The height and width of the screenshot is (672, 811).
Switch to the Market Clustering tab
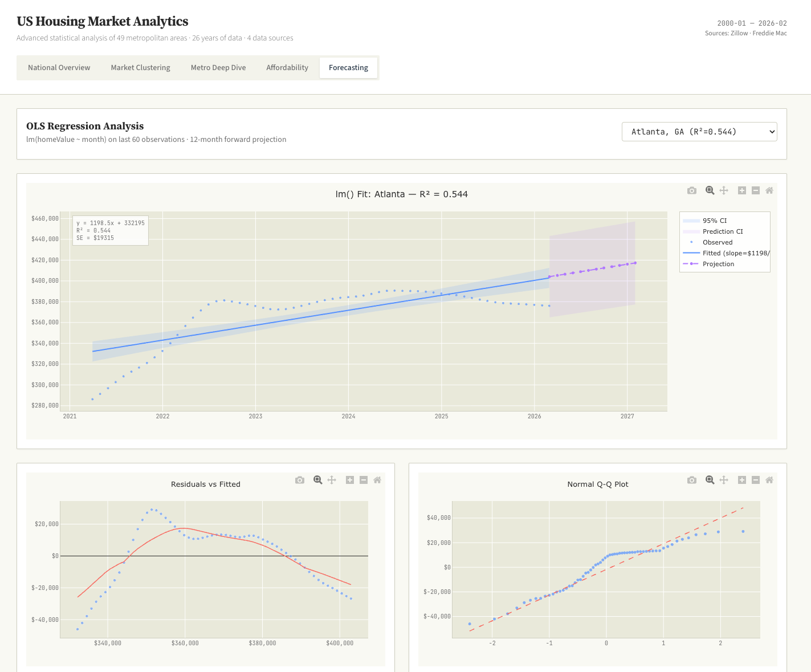pyautogui.click(x=140, y=67)
